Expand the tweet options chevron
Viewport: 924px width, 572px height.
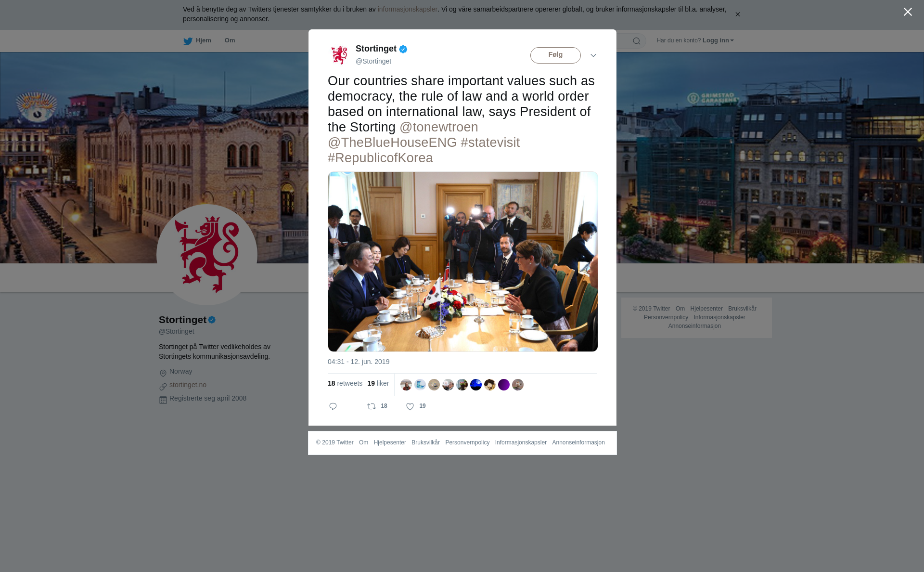point(593,55)
